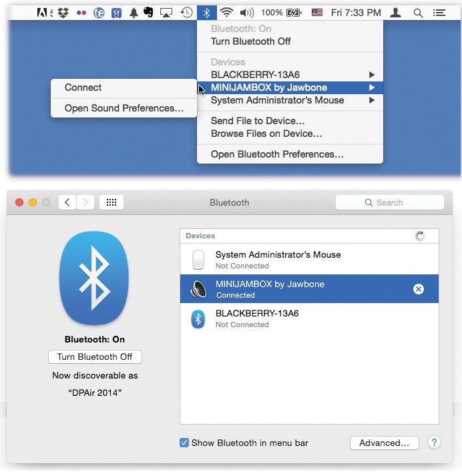Click the face-in-square menu bar icon

(116, 13)
